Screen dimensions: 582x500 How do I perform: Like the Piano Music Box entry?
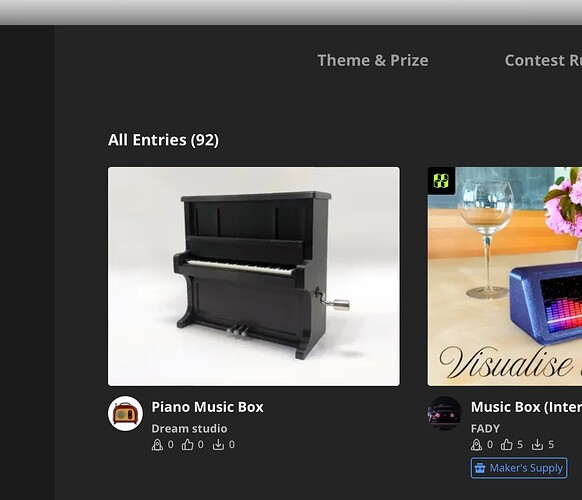[x=187, y=445]
